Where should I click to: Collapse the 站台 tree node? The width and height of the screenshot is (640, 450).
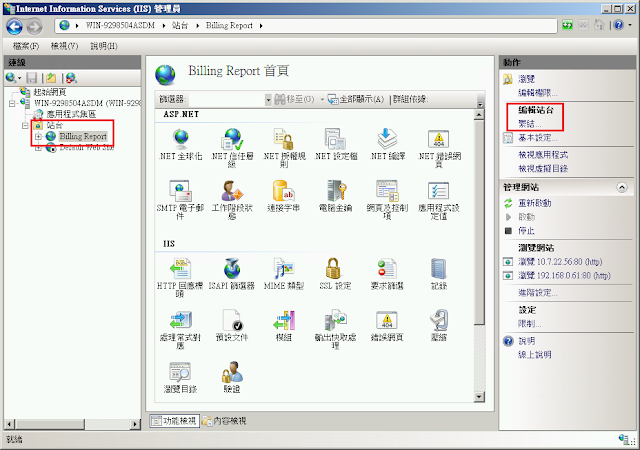[x=25, y=125]
